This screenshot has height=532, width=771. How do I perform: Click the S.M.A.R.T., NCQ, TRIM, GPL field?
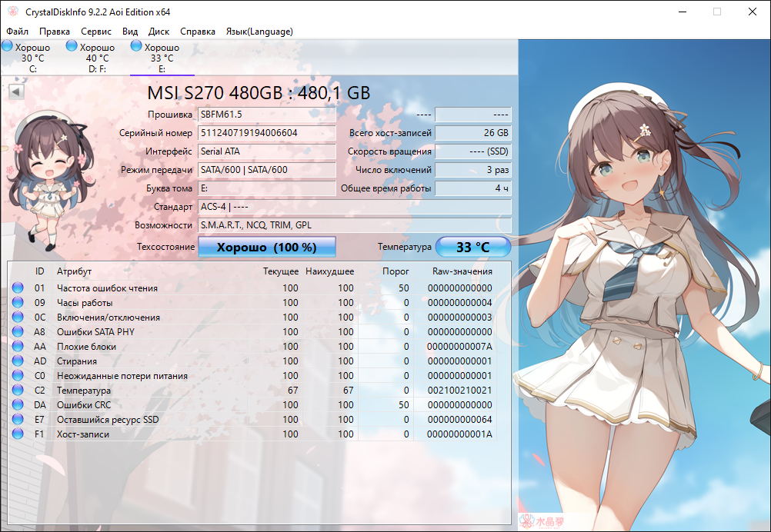pos(355,225)
